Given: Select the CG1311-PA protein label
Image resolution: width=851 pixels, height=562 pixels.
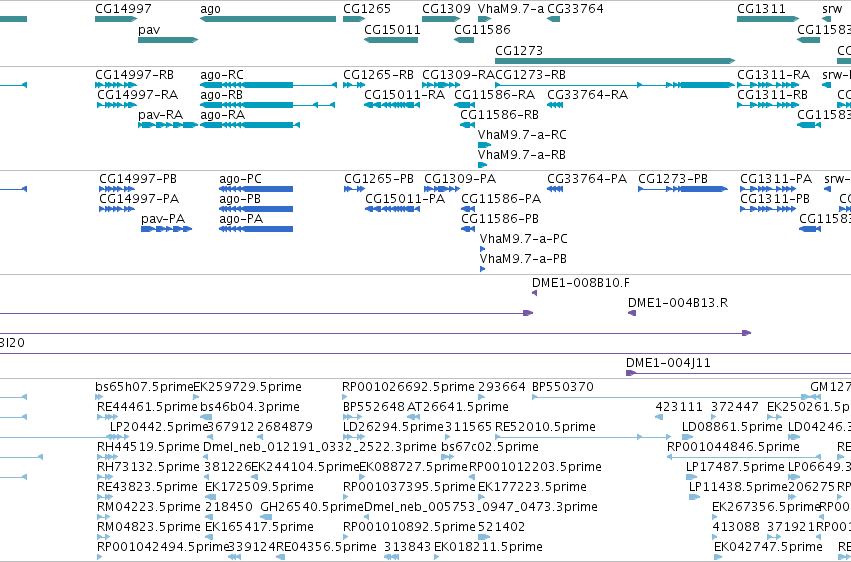Looking at the screenshot, I should [776, 179].
